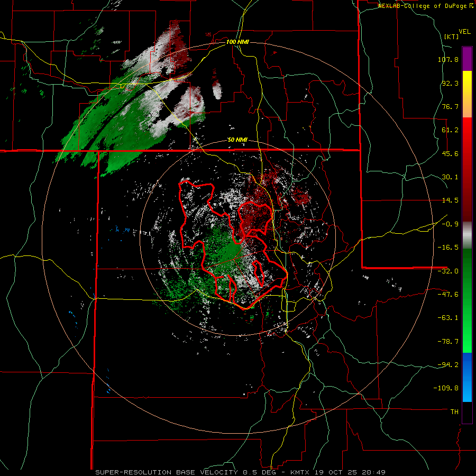The image size is (476, 476).
Task: Click the blue segment of velocity color bar
Action: 467,377
